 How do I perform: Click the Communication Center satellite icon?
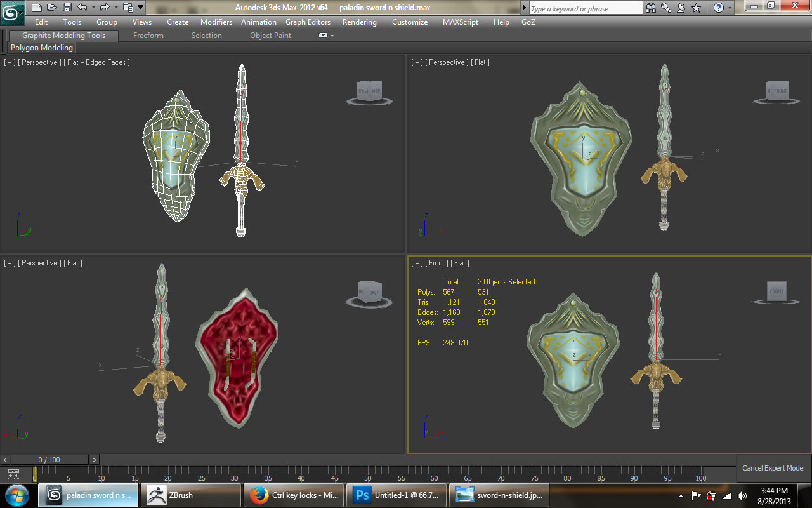[x=681, y=8]
